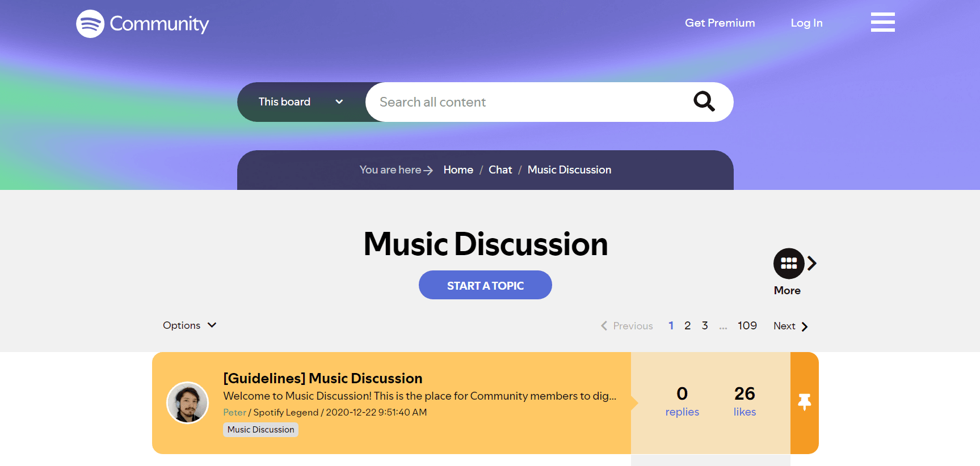Image resolution: width=980 pixels, height=466 pixels.
Task: Click Music Discussion breadcrumb
Action: (569, 170)
